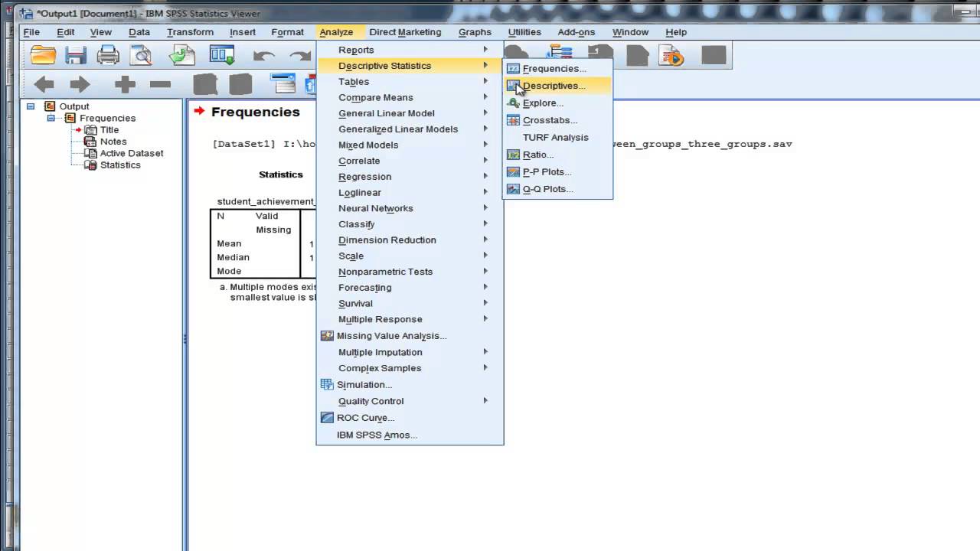Click the Promote left-arrow outline icon

click(44, 84)
